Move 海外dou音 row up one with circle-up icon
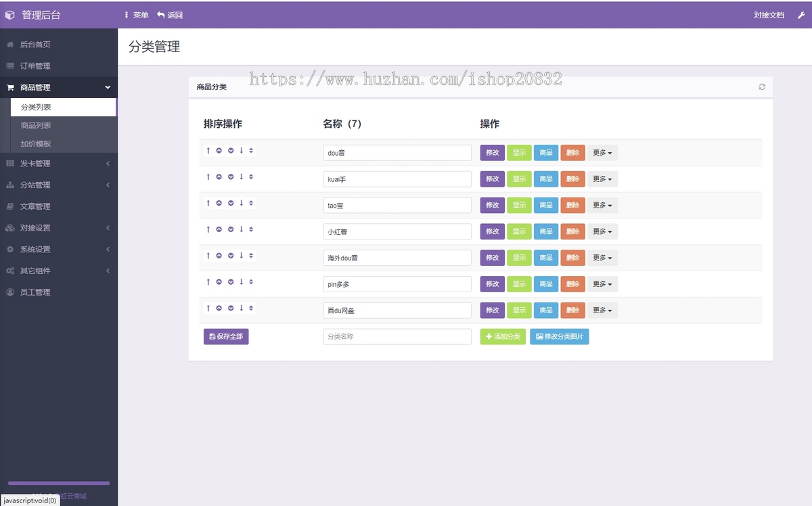 tap(219, 256)
